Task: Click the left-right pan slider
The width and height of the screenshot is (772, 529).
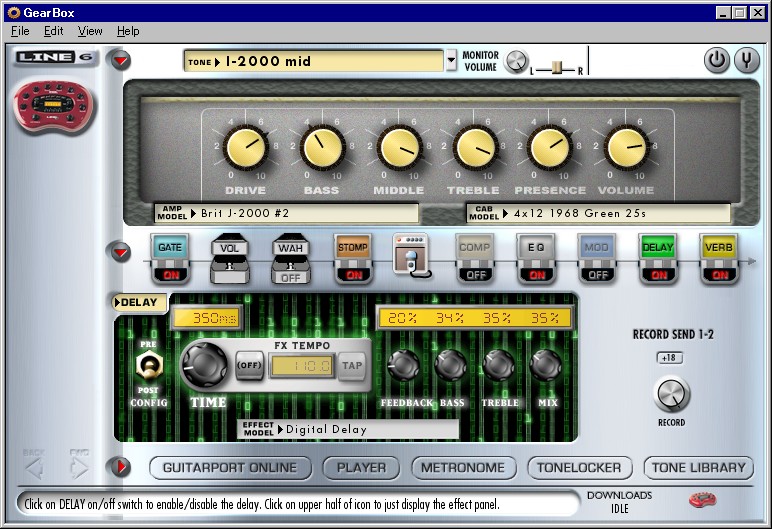Action: [556, 68]
